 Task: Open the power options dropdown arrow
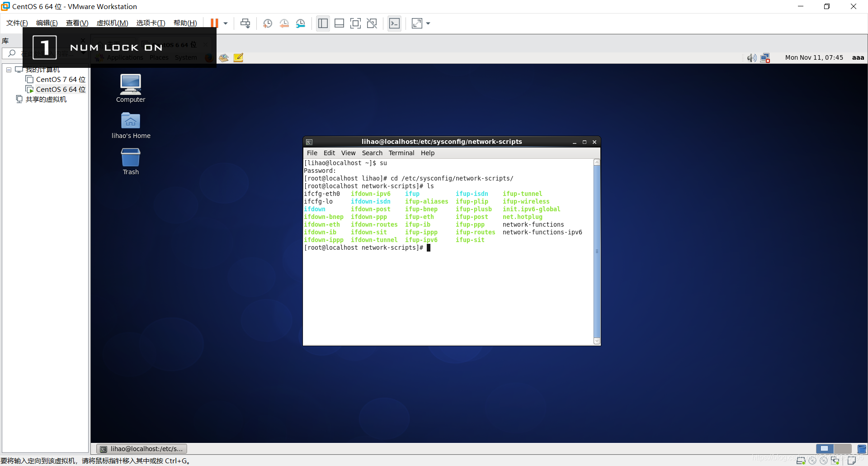[x=226, y=23]
